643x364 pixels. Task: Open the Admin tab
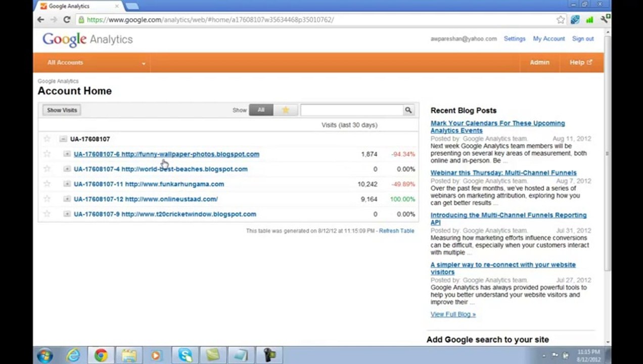coord(539,63)
